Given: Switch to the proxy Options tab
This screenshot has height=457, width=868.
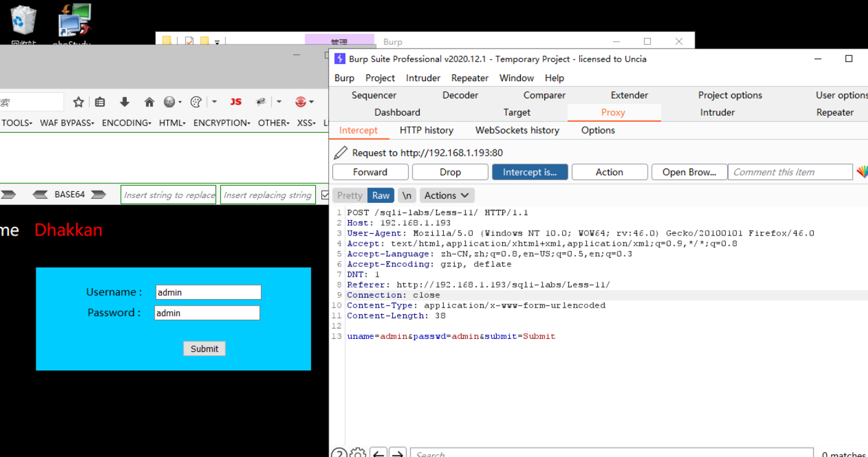Looking at the screenshot, I should coord(598,130).
